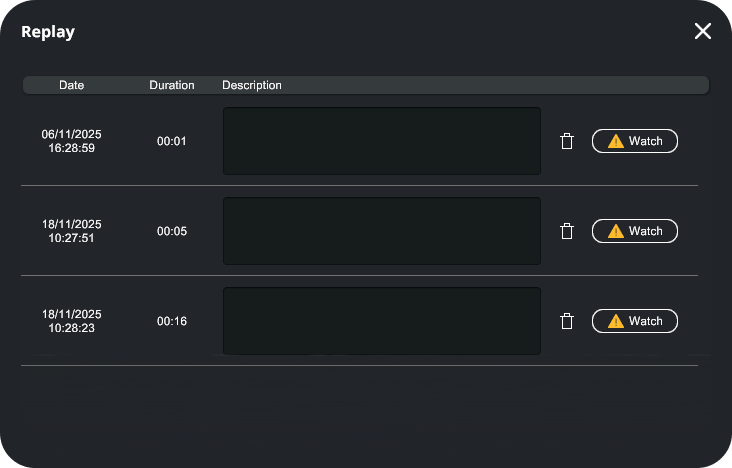Edit the first replay's description field
Viewport: 732px width, 468px height.
(x=381, y=141)
